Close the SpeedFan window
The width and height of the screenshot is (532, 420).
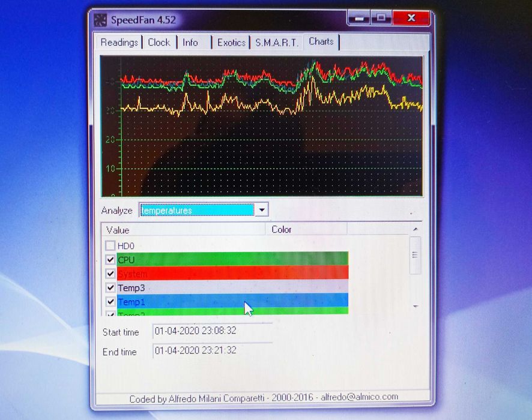point(411,17)
